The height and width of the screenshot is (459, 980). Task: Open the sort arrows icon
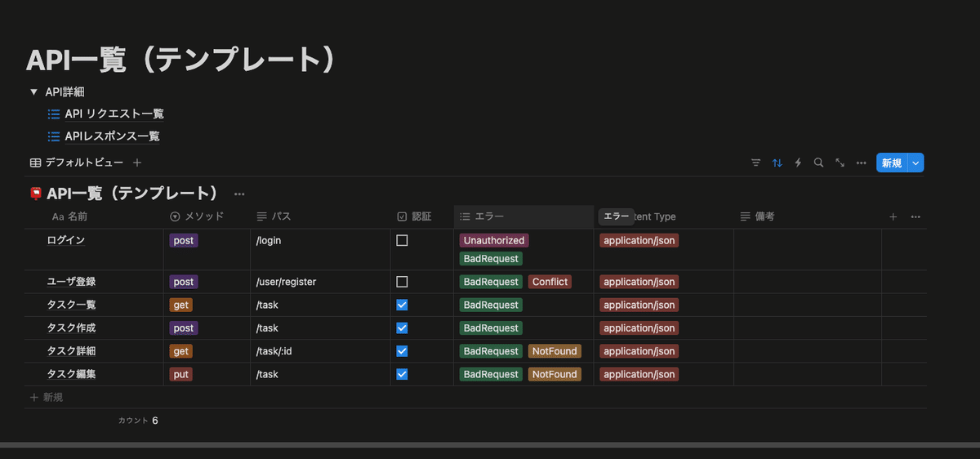777,163
